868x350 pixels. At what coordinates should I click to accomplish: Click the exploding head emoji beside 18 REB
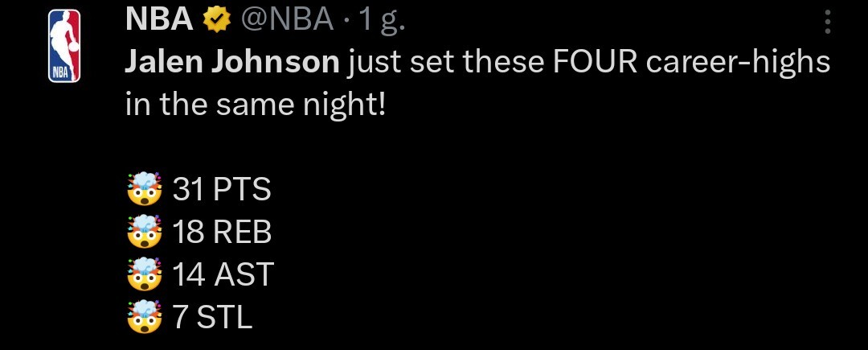pos(145,233)
